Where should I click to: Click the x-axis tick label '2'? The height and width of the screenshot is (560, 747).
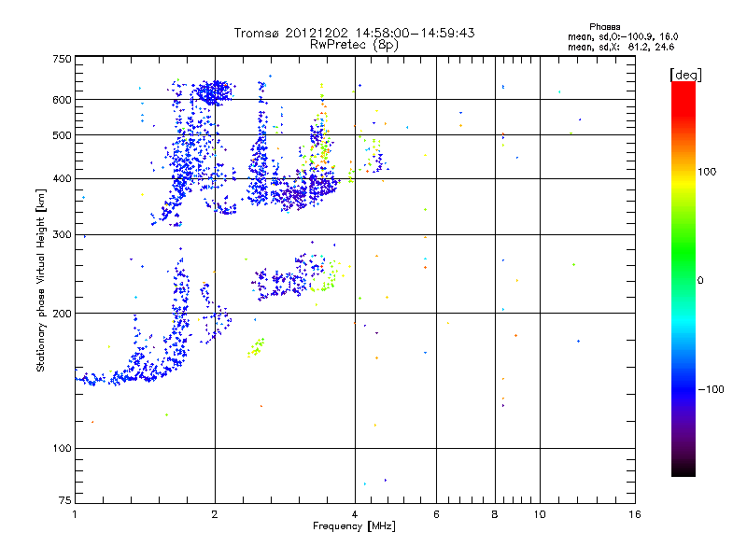(x=215, y=514)
